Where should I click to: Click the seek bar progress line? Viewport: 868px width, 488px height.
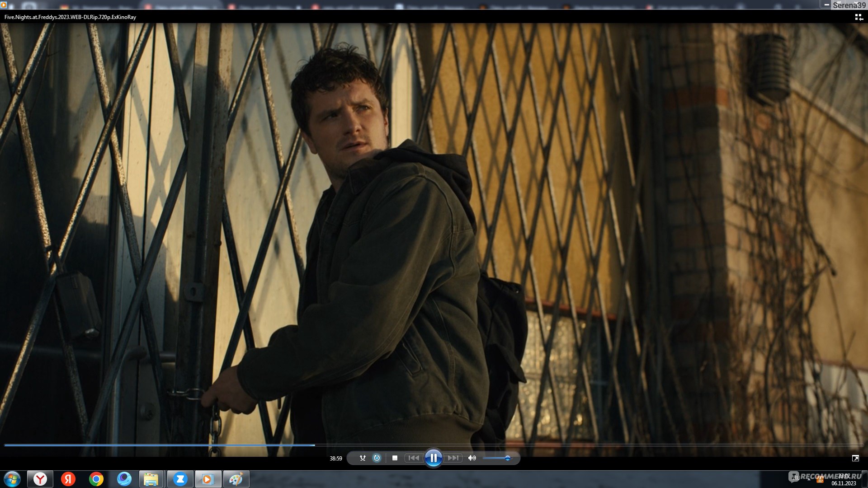point(434,445)
